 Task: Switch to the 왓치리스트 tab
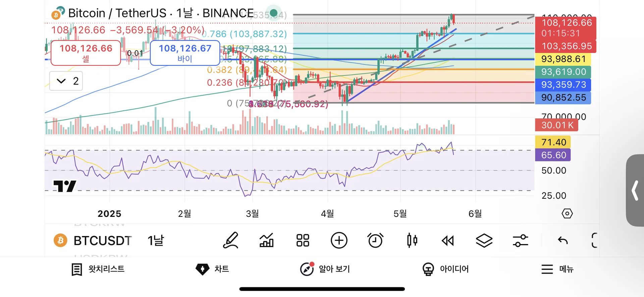click(x=98, y=269)
